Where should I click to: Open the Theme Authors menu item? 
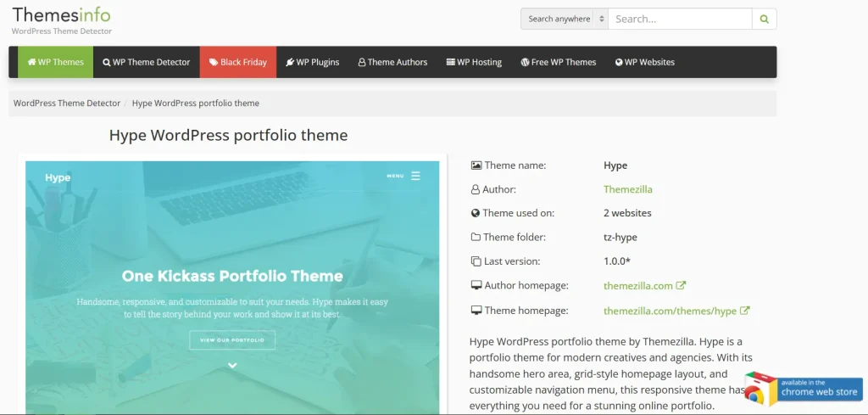(392, 62)
